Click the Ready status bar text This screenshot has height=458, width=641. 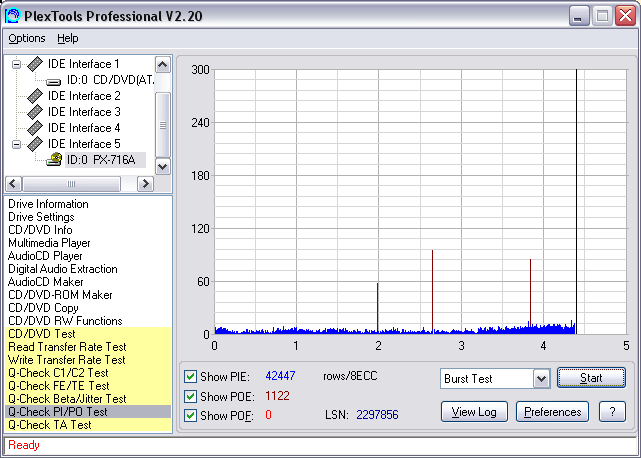tap(24, 445)
